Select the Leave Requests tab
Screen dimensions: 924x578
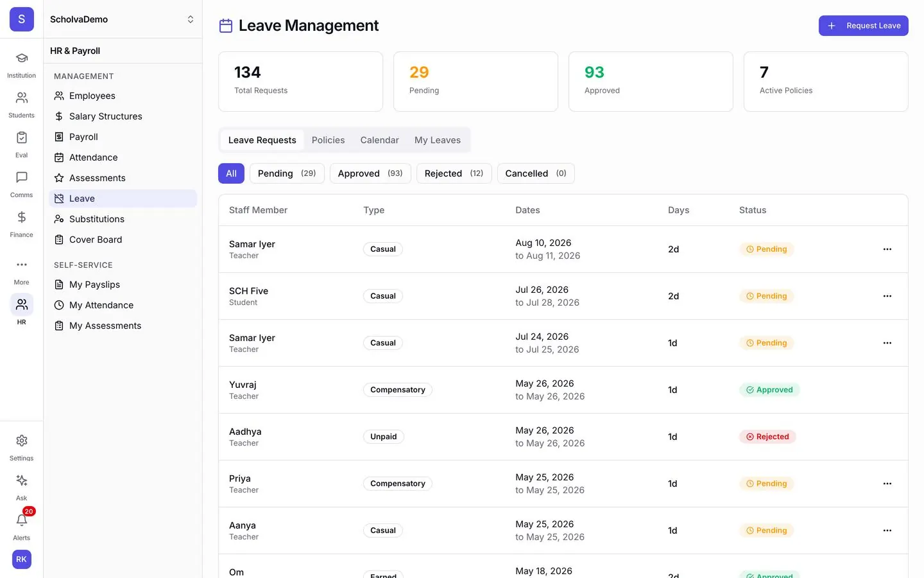point(262,140)
